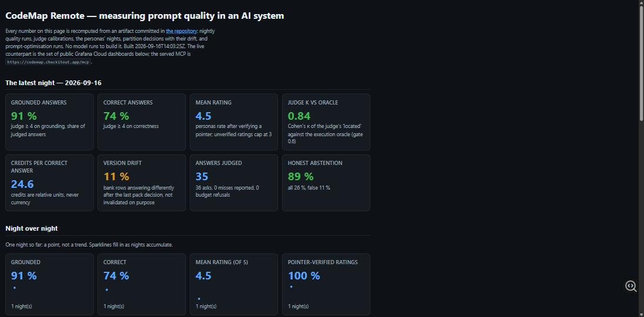Click 'One night so far' note

tap(89, 245)
